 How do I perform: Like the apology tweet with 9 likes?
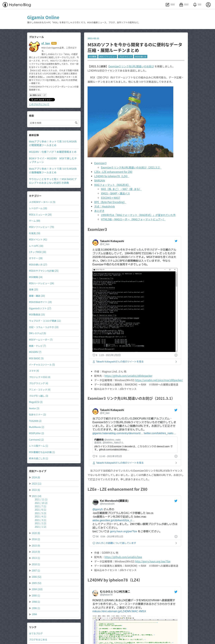coord(94,456)
